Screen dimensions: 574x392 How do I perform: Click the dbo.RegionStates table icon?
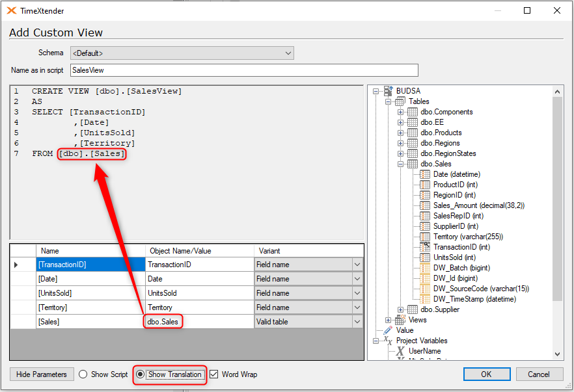(x=413, y=153)
